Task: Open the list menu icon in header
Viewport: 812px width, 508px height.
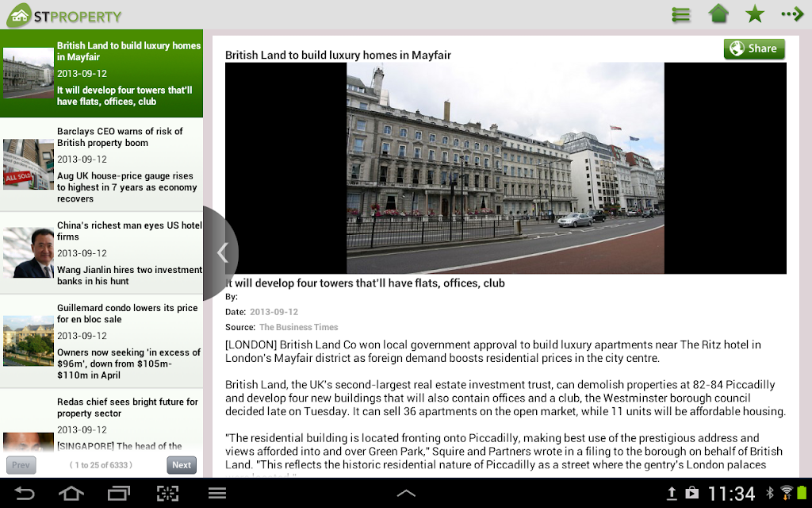Action: (680, 14)
